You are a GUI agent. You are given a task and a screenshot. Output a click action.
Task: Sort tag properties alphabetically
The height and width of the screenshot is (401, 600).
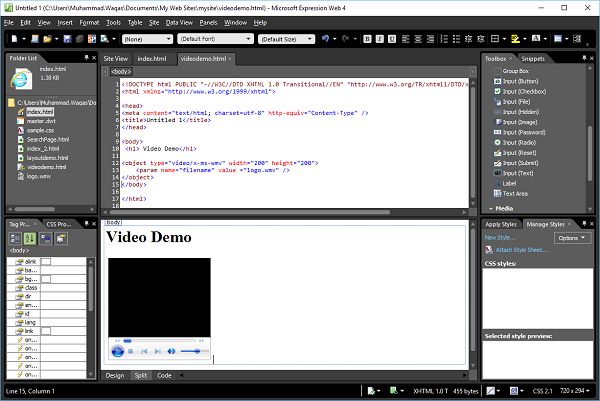[x=28, y=238]
